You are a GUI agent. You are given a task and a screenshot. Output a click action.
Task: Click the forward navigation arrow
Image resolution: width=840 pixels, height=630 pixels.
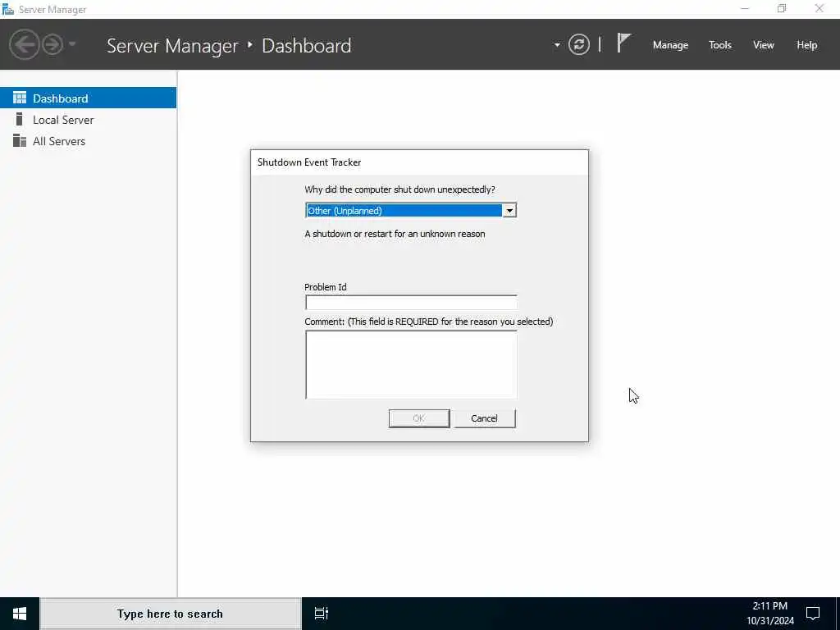click(52, 44)
